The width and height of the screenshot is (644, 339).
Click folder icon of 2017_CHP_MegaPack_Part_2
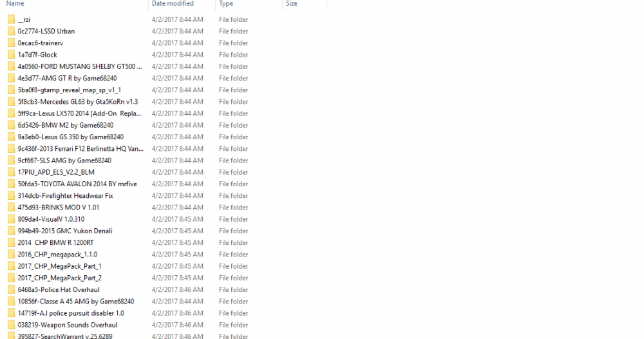click(11, 278)
